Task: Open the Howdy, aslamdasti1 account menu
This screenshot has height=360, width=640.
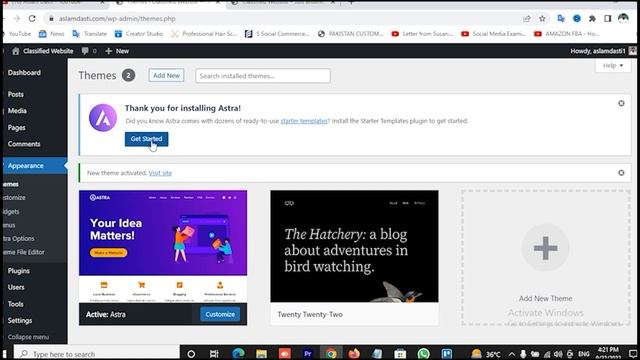Action: point(603,51)
